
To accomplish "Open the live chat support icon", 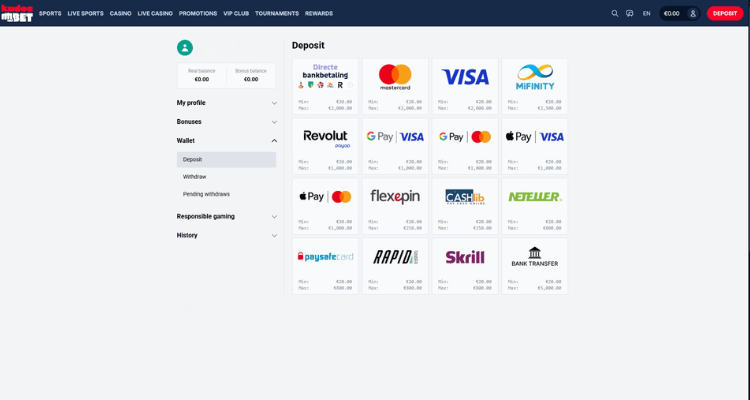I will coord(630,13).
